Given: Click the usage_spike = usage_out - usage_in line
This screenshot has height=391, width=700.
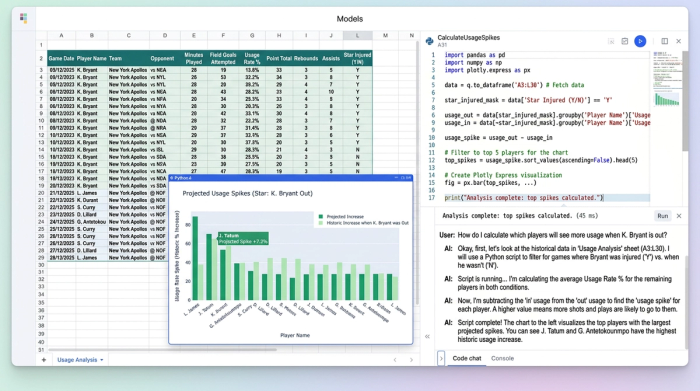Looking at the screenshot, I should tap(498, 137).
